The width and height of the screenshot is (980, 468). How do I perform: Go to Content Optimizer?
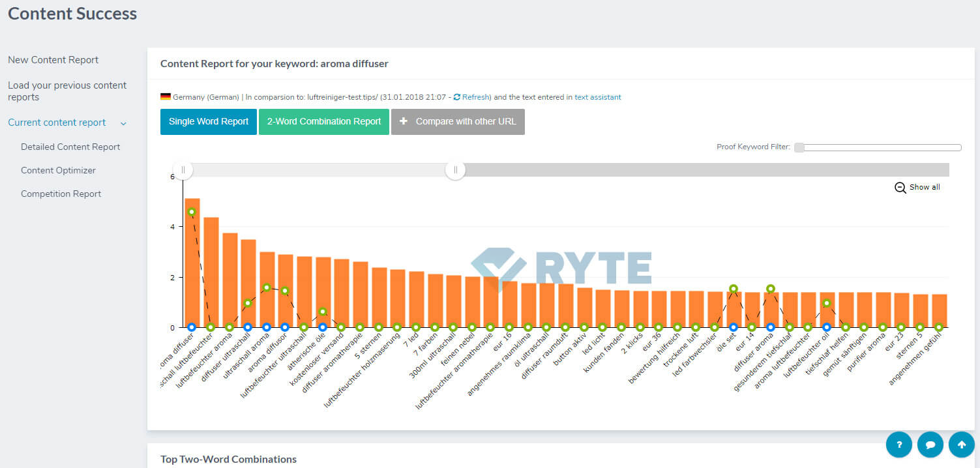pyautogui.click(x=58, y=171)
